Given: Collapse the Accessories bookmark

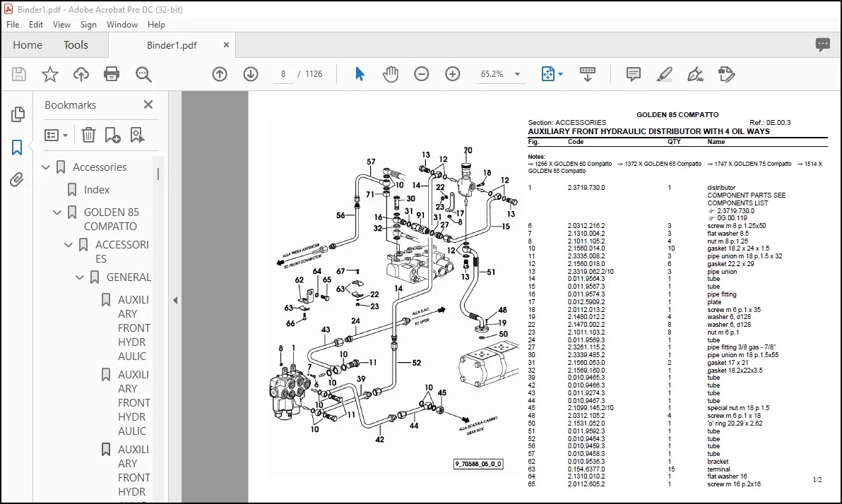Looking at the screenshot, I should click(x=46, y=167).
